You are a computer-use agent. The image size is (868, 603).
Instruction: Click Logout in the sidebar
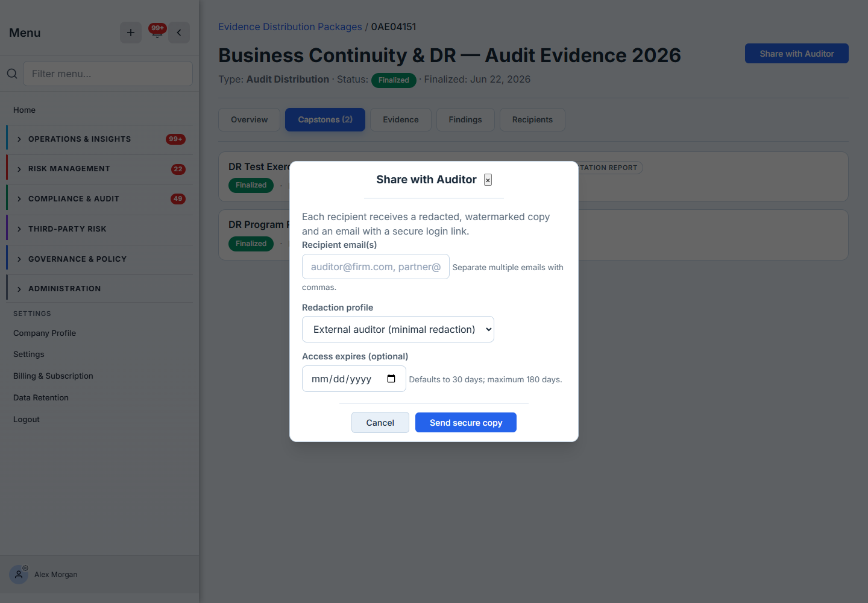[x=27, y=419]
